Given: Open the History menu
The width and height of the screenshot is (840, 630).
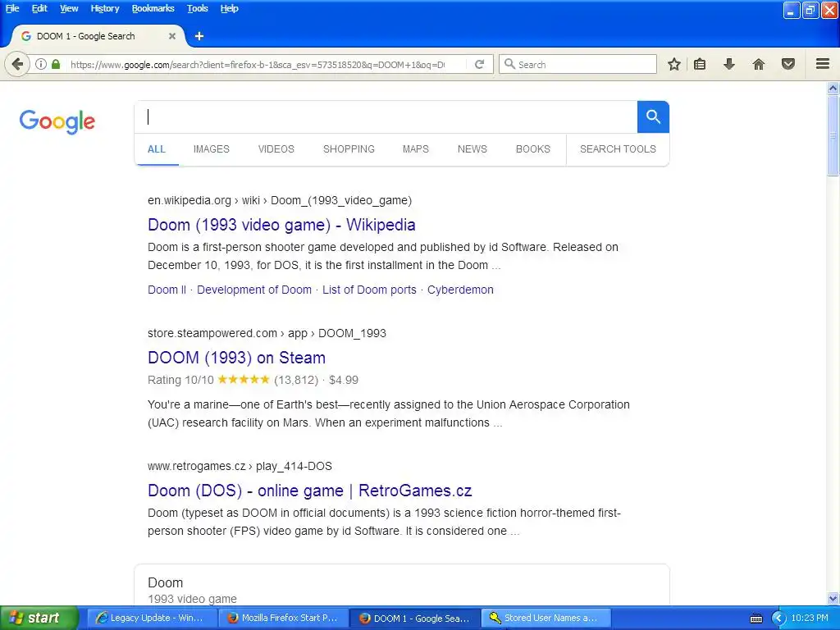Looking at the screenshot, I should click(x=105, y=8).
